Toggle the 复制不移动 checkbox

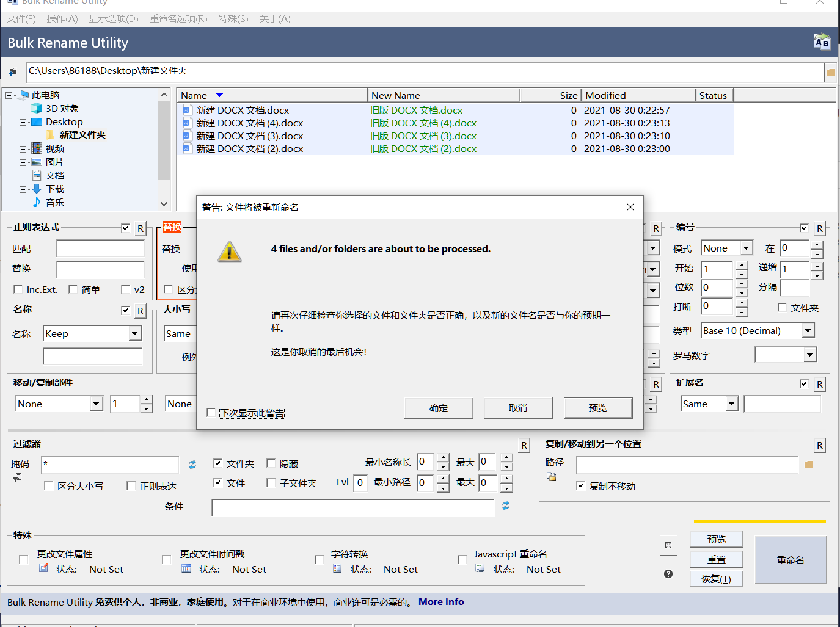pos(580,485)
